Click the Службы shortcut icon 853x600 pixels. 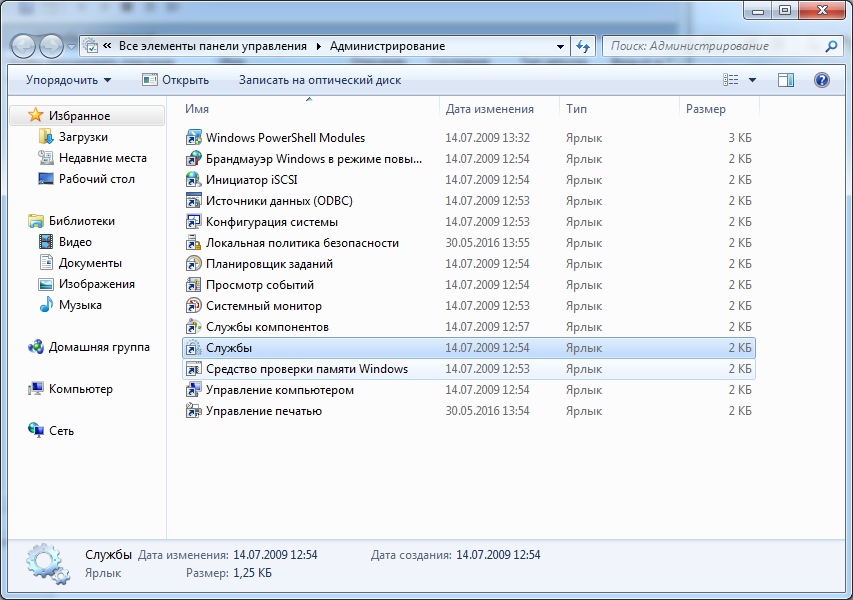coord(194,348)
